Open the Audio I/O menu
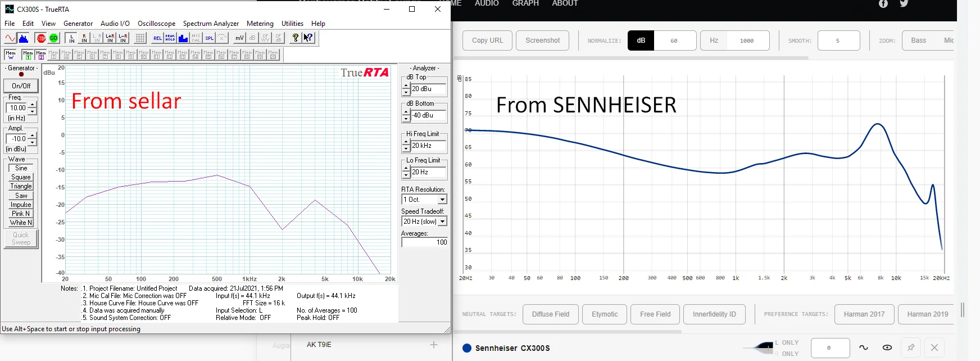 [x=115, y=24]
